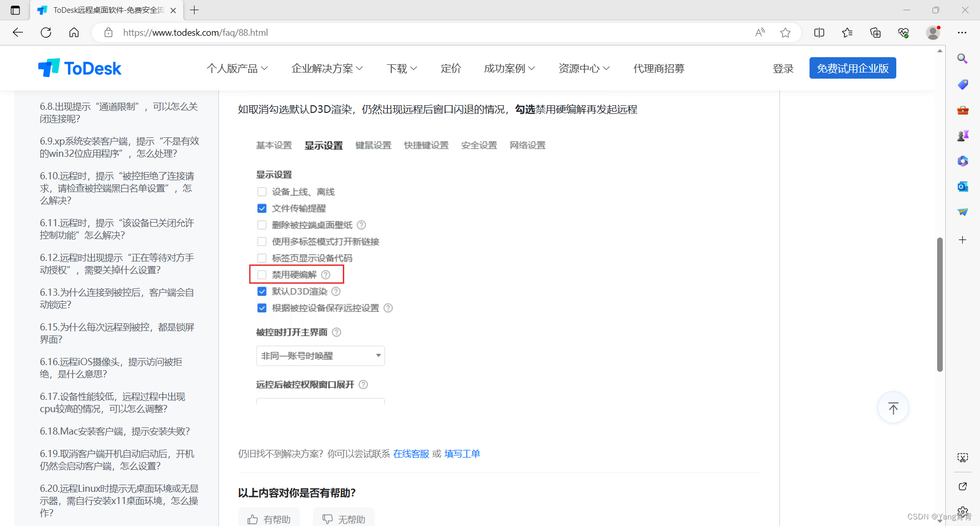Enable 标签页显示设备代码 checkbox
The height and width of the screenshot is (526, 980).
click(x=262, y=258)
